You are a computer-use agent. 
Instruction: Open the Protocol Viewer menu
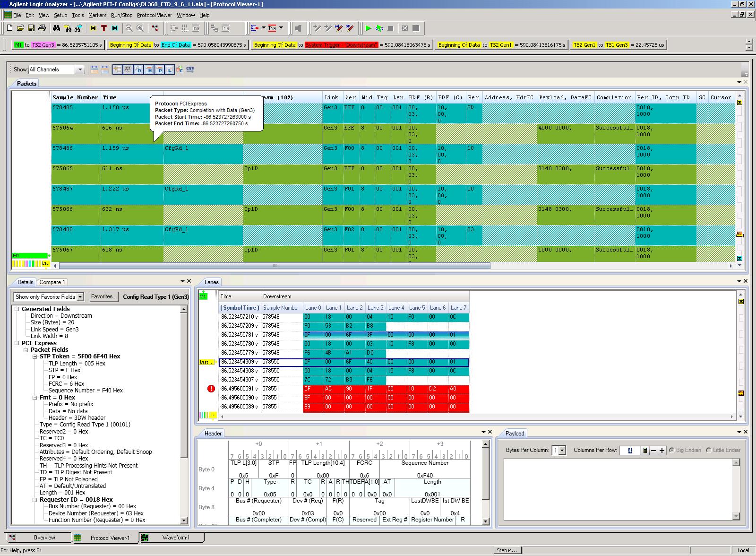154,15
